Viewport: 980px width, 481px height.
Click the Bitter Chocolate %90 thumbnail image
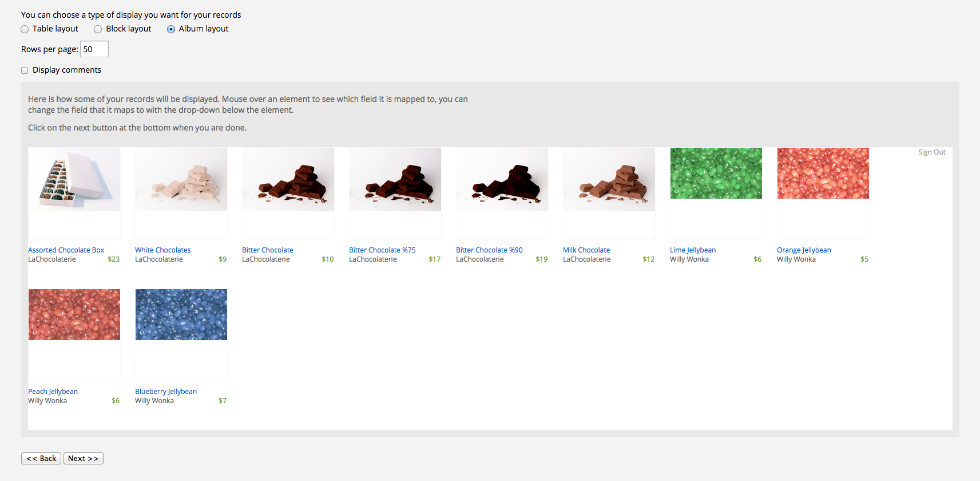502,179
